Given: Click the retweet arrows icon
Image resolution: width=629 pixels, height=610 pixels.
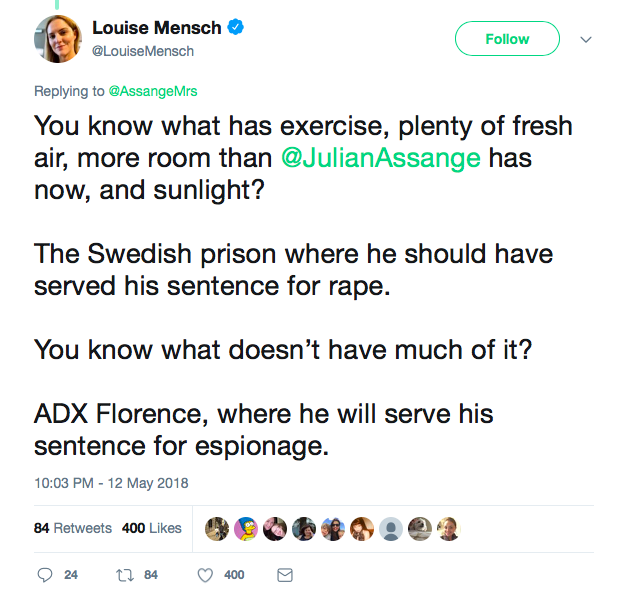Looking at the screenshot, I should coord(125,576).
